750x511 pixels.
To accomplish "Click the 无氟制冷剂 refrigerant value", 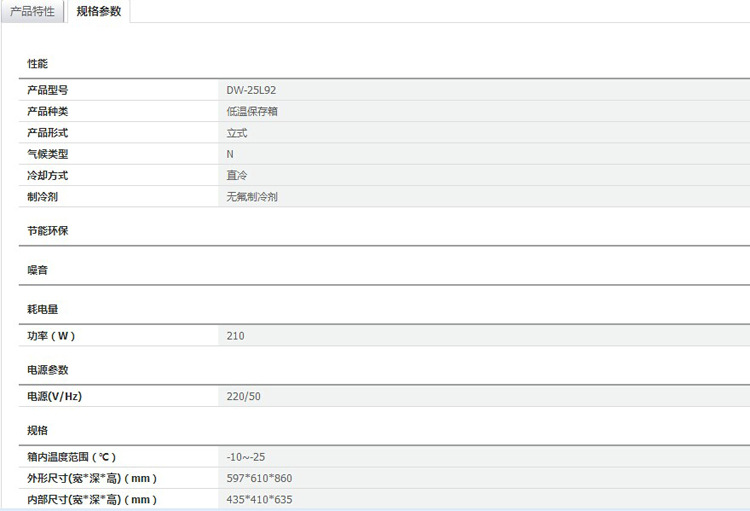I will (x=251, y=197).
